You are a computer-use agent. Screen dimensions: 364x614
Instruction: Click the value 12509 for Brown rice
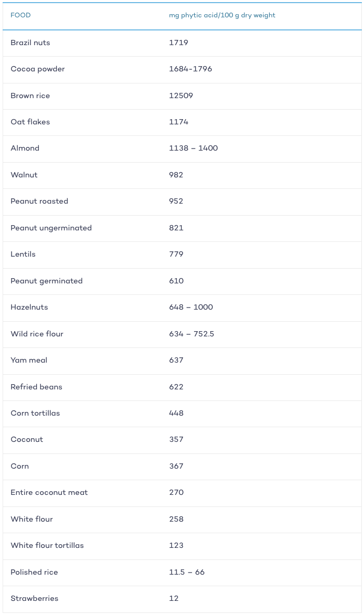(x=181, y=96)
